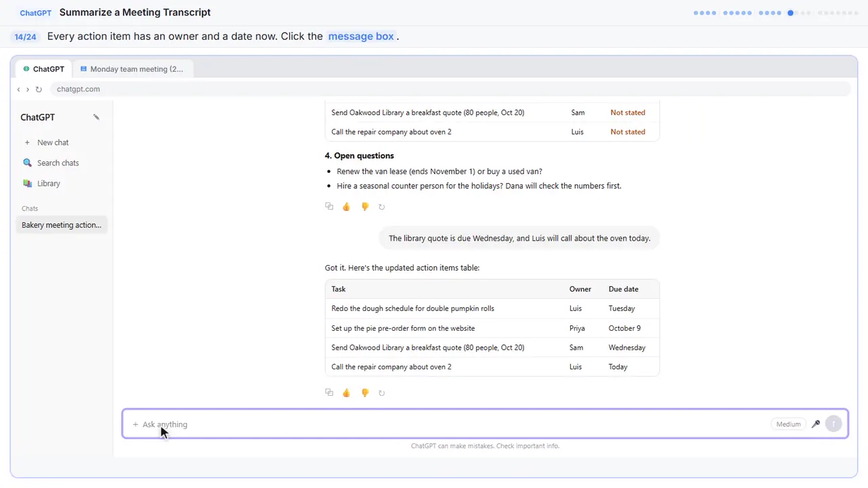Open the Medium effort selector
Viewport: 868px width, 488px height.
coord(789,424)
